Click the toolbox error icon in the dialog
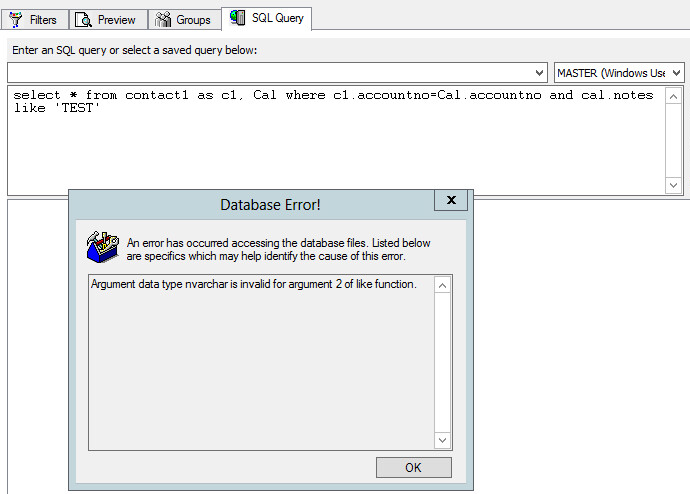 pos(104,248)
